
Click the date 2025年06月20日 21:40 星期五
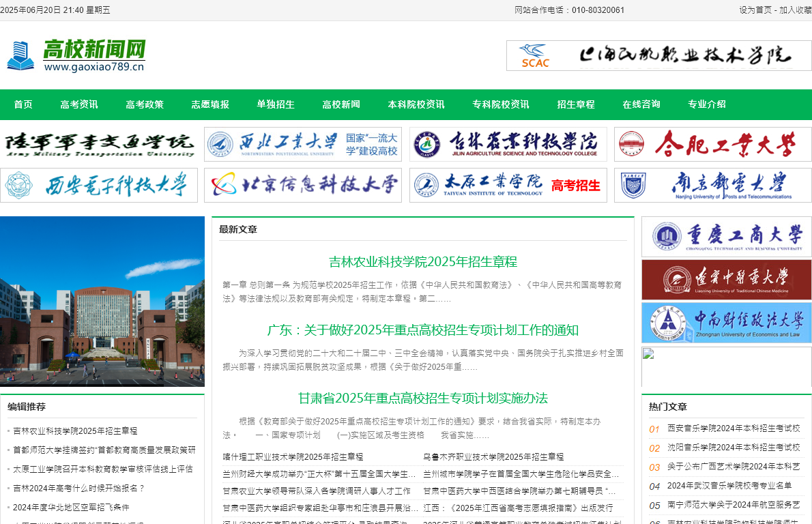[55, 10]
